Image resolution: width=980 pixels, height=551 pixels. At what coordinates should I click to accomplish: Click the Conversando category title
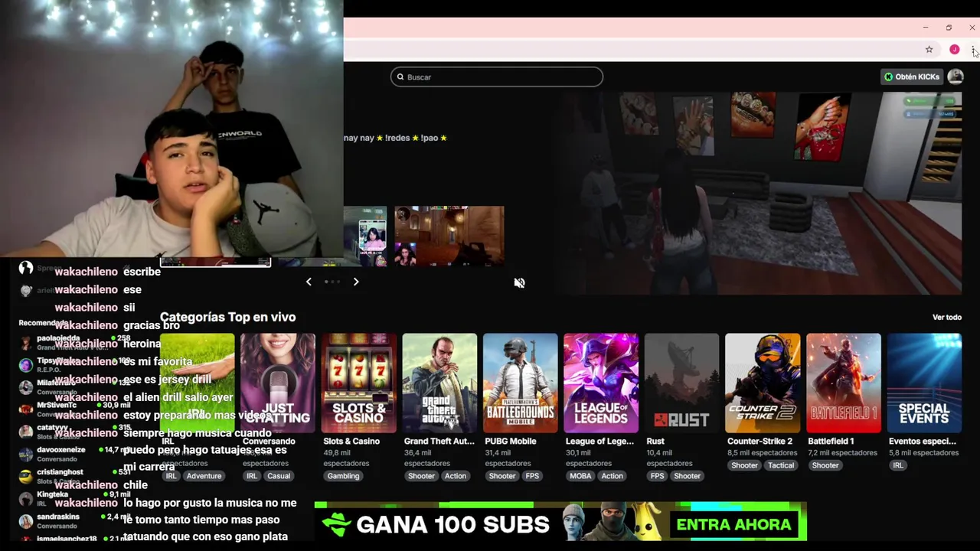[269, 442]
